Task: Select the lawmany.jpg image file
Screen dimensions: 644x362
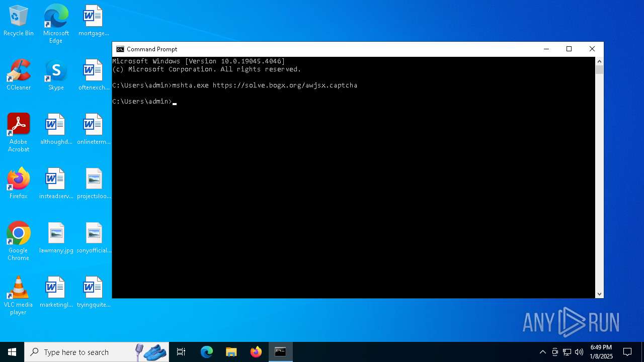Action: click(x=56, y=238)
